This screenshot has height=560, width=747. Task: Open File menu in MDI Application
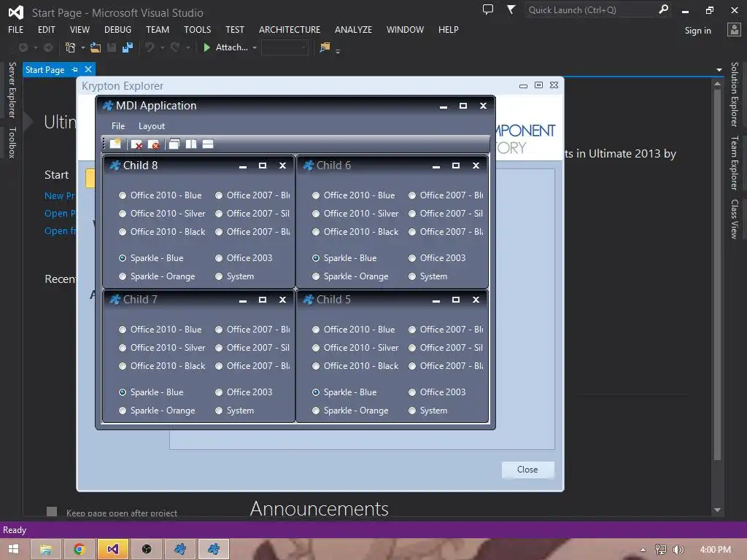tap(118, 126)
